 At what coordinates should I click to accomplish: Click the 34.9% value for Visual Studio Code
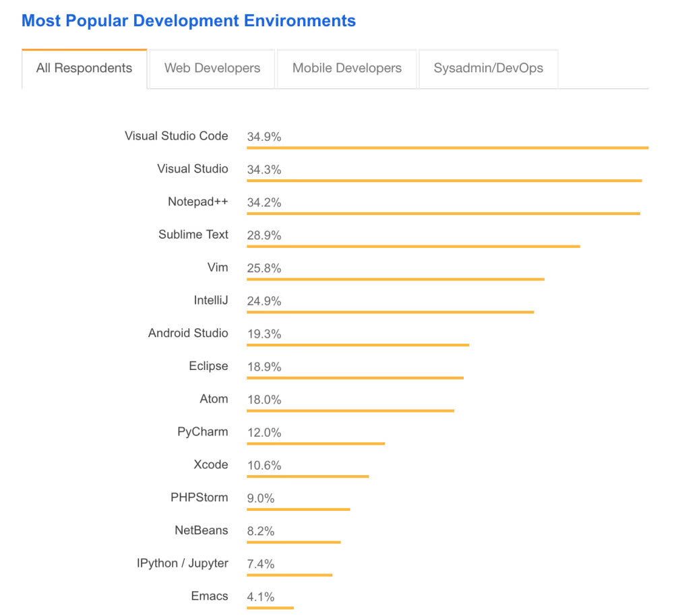pos(264,137)
